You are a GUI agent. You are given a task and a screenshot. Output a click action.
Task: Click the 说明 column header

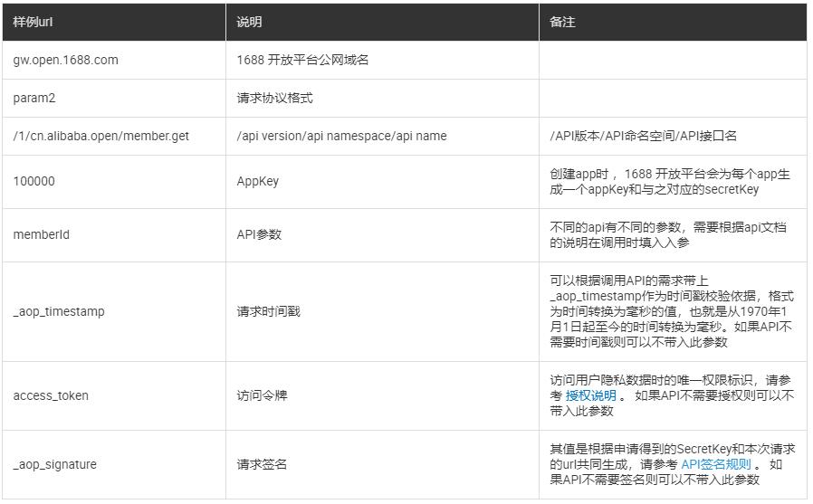coord(383,22)
